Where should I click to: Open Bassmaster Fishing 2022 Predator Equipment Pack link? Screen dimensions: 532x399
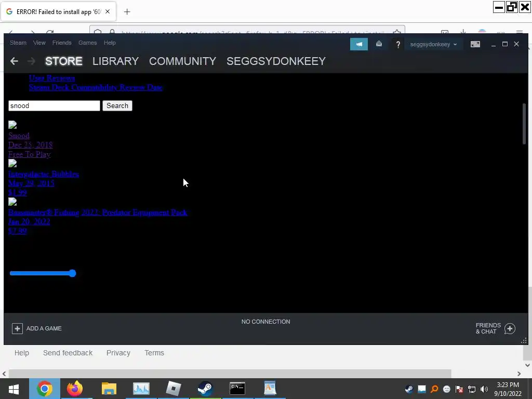(x=98, y=212)
